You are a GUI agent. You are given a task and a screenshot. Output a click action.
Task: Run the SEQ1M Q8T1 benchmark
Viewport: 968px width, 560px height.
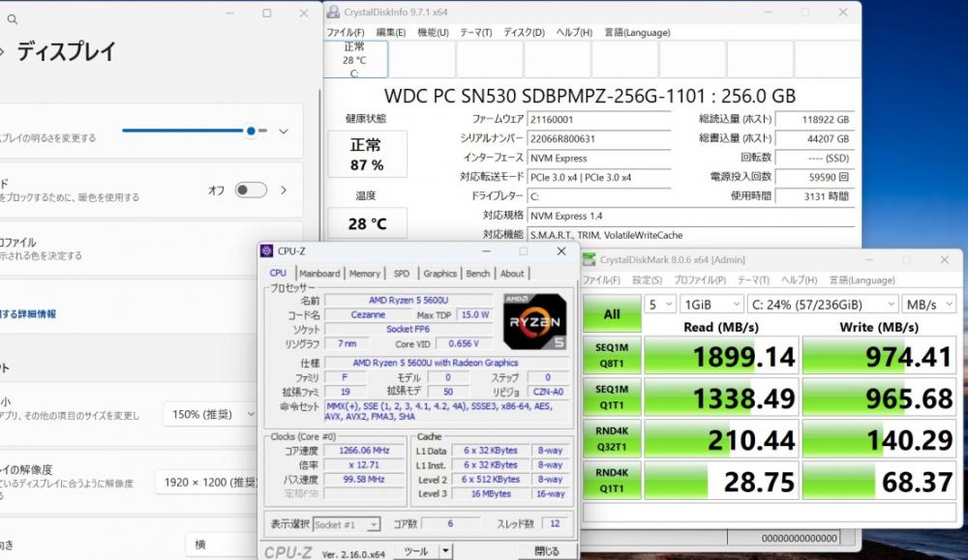612,355
